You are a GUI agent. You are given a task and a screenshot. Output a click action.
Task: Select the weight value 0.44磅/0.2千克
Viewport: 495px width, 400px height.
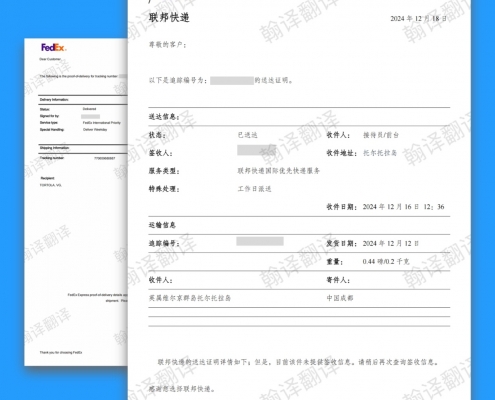click(x=386, y=261)
